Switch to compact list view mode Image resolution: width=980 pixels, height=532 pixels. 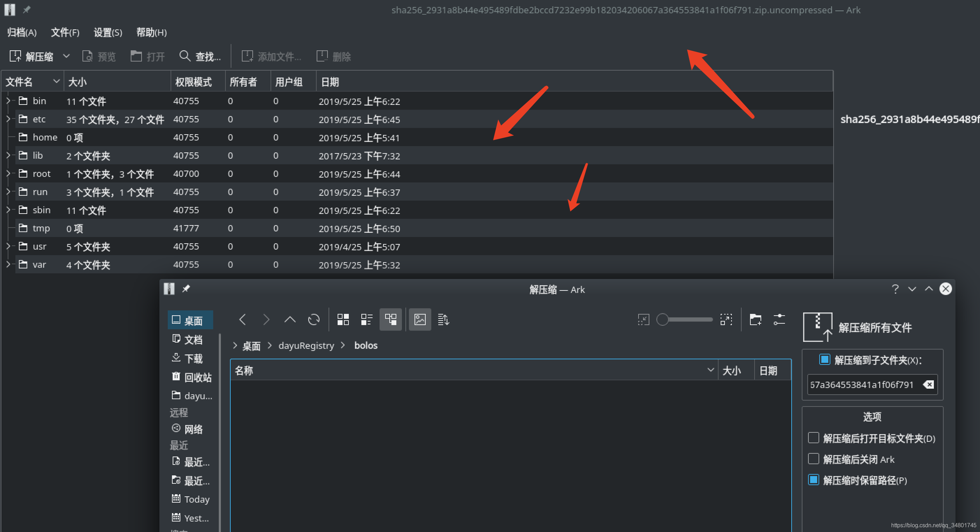tap(367, 320)
